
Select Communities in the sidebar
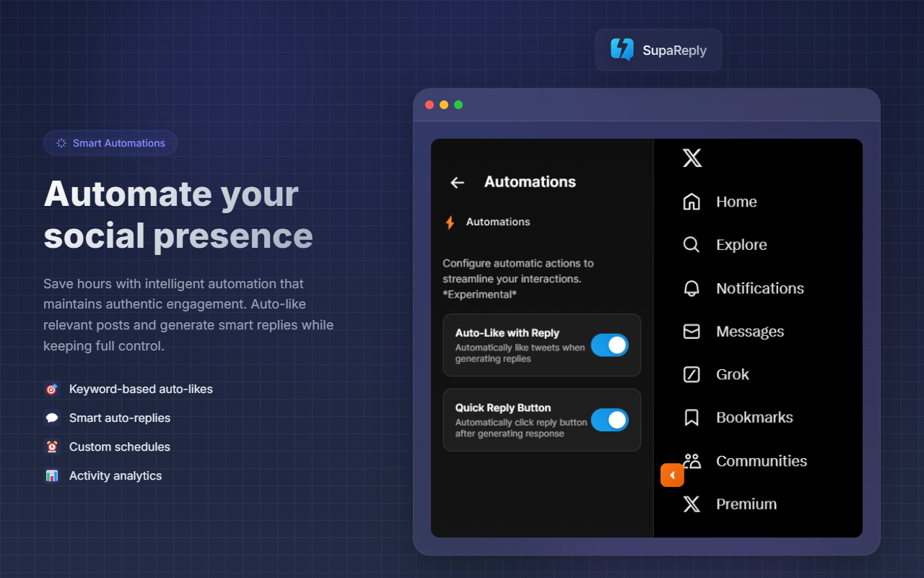pyautogui.click(x=762, y=461)
